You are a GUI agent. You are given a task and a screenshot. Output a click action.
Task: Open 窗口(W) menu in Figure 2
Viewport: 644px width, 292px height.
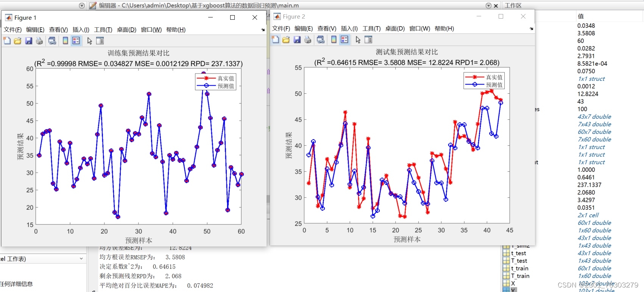tap(419, 28)
